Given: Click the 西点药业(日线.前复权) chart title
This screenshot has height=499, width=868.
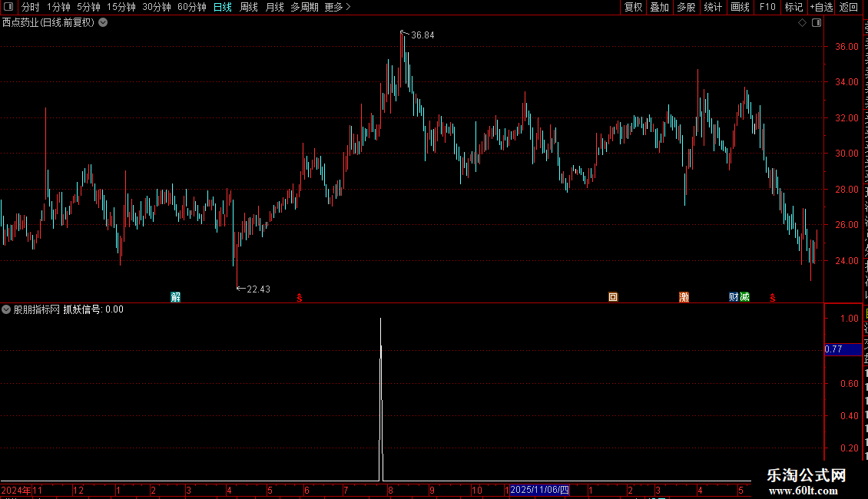Looking at the screenshot, I should click(48, 22).
